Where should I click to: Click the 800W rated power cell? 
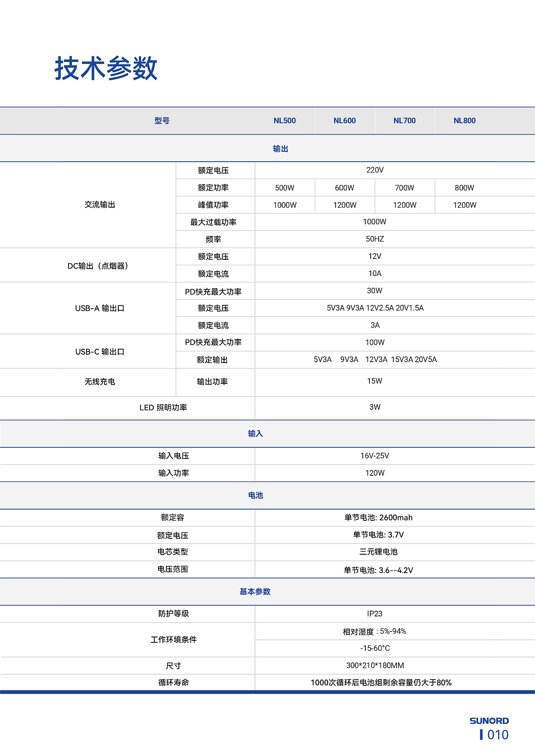coord(464,188)
